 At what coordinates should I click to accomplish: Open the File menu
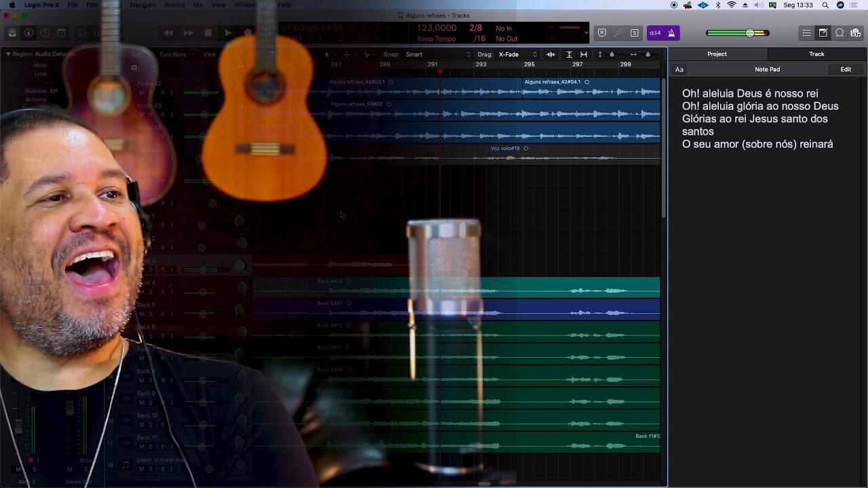tap(73, 5)
